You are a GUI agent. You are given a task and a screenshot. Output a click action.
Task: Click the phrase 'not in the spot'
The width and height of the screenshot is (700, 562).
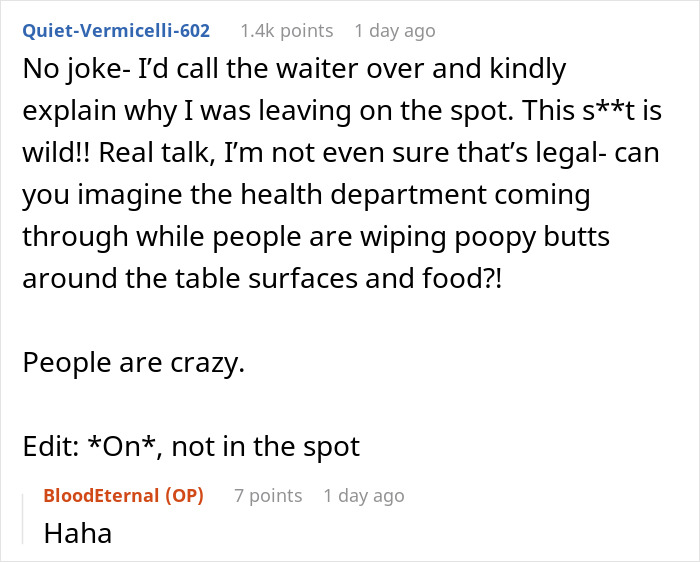[266, 447]
